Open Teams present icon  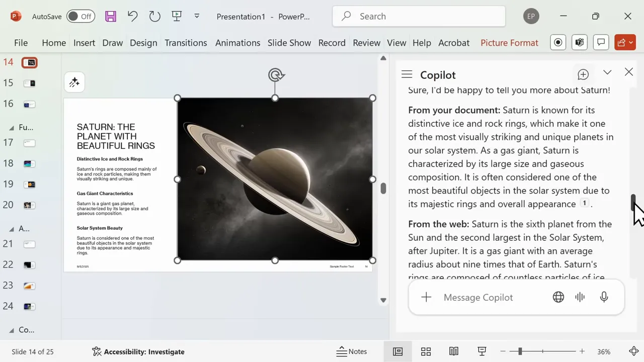(580, 43)
